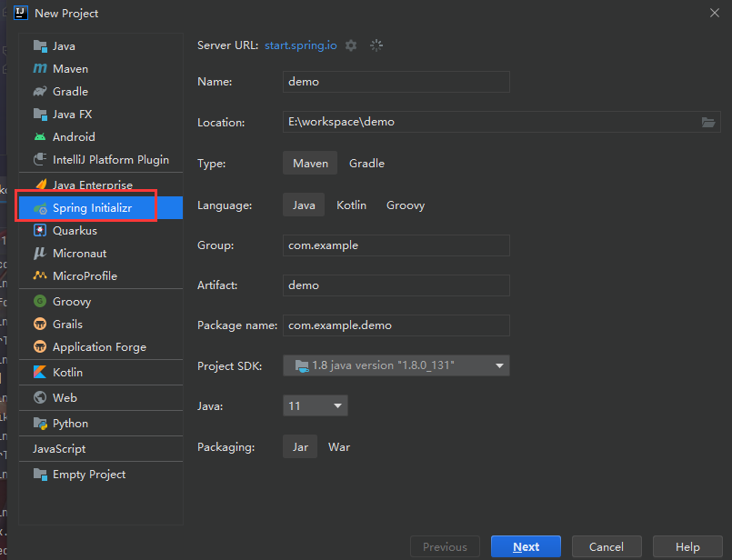Select Empty Project in the list

pos(101,475)
